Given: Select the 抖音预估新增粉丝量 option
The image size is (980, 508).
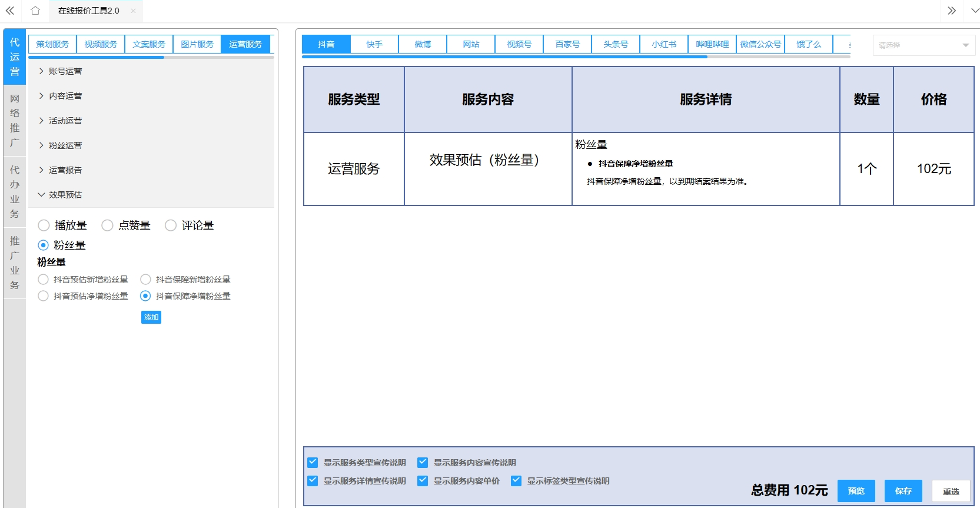Looking at the screenshot, I should point(43,280).
